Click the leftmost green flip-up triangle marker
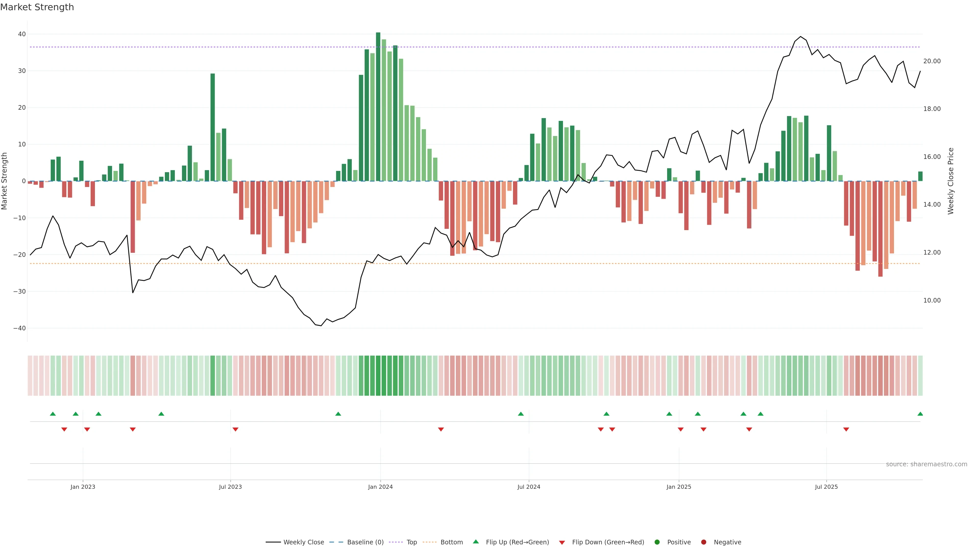The width and height of the screenshot is (980, 551). pyautogui.click(x=53, y=414)
